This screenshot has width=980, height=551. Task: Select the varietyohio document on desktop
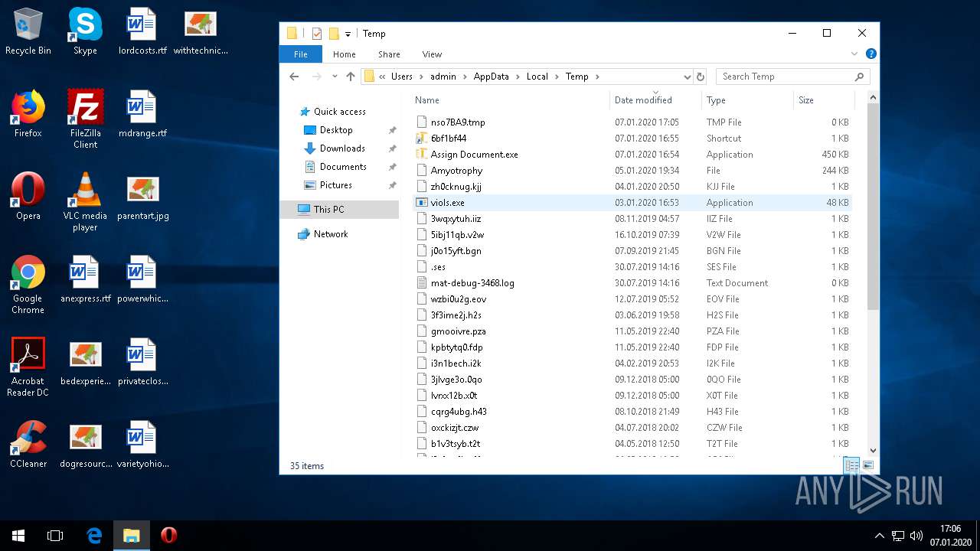click(x=142, y=445)
